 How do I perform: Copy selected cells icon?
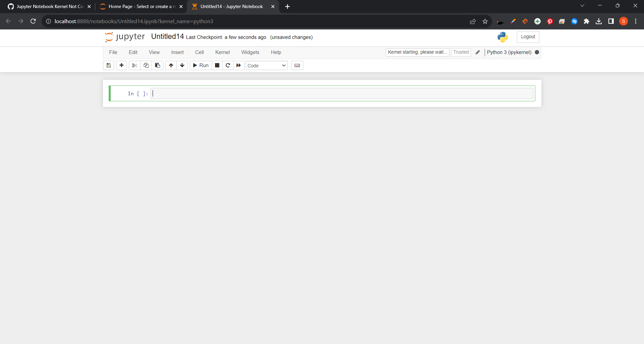[x=146, y=65]
